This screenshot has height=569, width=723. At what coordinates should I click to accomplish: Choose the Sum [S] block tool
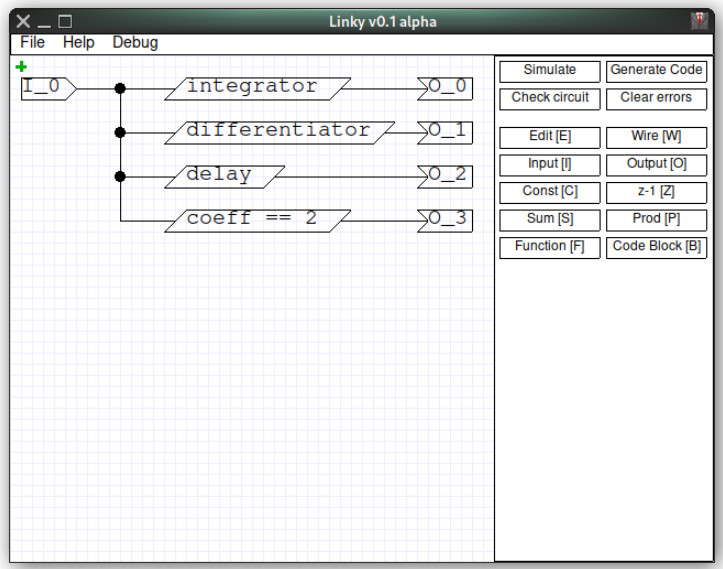click(550, 220)
